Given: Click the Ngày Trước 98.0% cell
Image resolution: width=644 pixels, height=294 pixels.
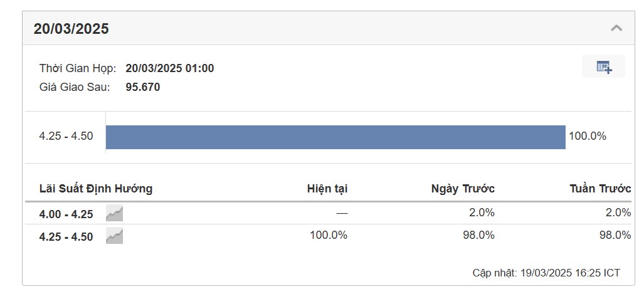Looking at the screenshot, I should point(479,235).
